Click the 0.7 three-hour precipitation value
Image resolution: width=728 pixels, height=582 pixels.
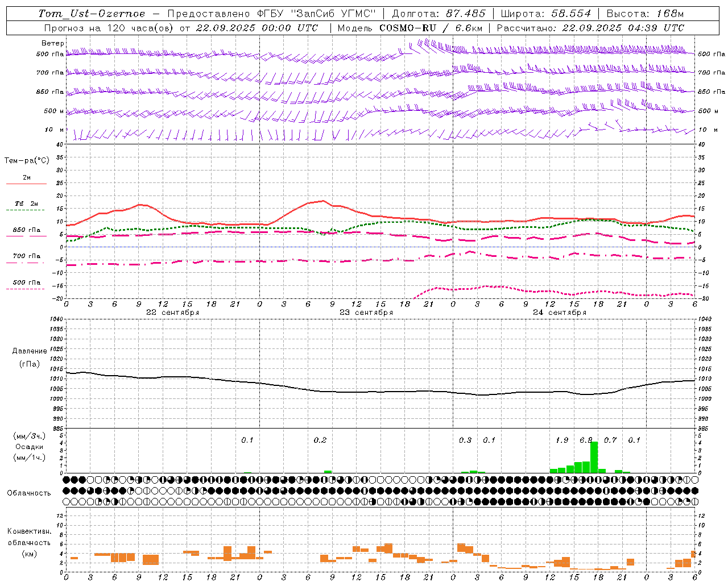point(610,440)
